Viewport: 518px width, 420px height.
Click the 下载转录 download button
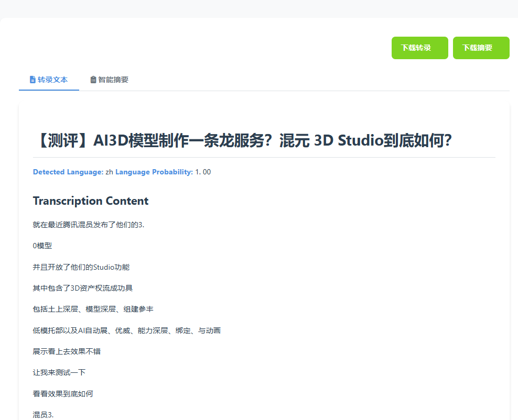click(x=419, y=48)
